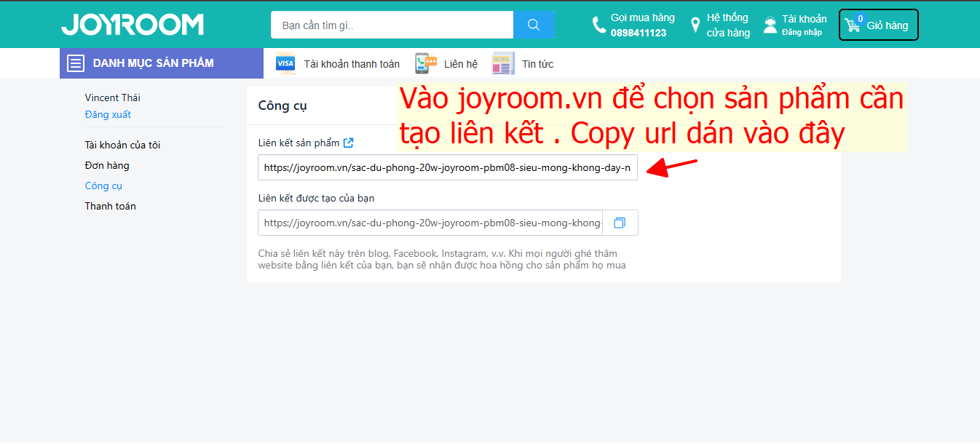The width and height of the screenshot is (980, 446).
Task: Focus the search box 'Bạn cần tìm gì..'
Action: [x=392, y=25]
